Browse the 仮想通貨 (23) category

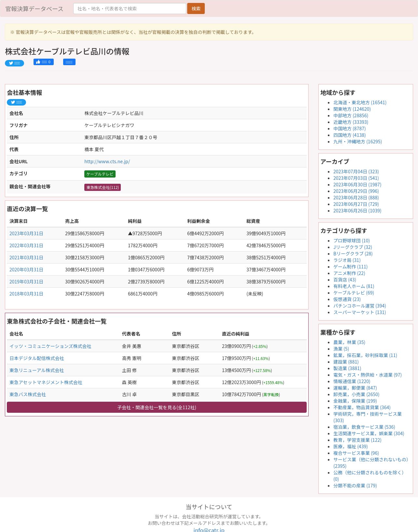click(347, 299)
